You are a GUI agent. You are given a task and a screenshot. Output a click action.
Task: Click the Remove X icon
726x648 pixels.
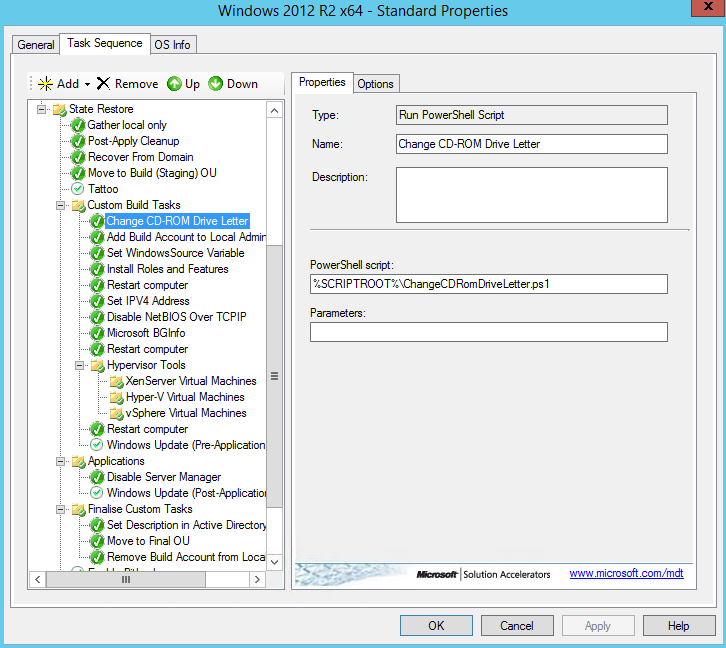(x=103, y=84)
